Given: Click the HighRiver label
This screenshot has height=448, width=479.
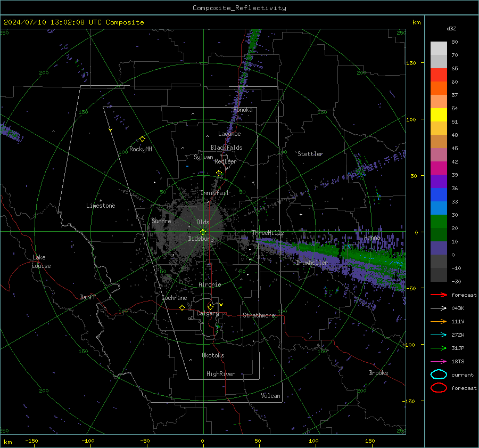Looking at the screenshot, I should point(221,374).
